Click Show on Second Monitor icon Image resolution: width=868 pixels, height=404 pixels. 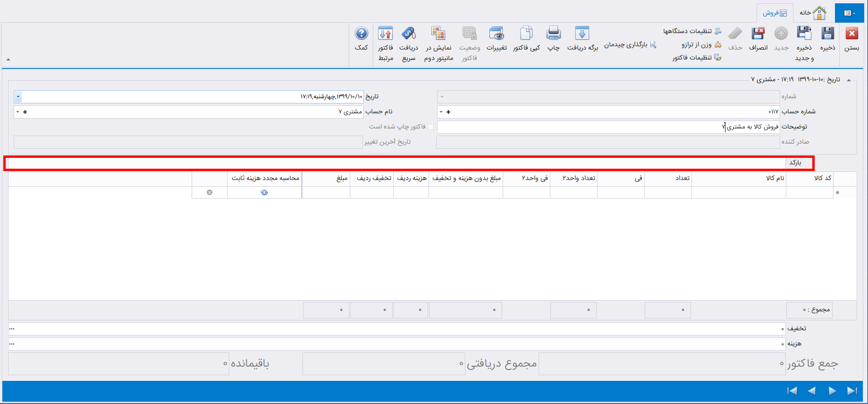[438, 34]
